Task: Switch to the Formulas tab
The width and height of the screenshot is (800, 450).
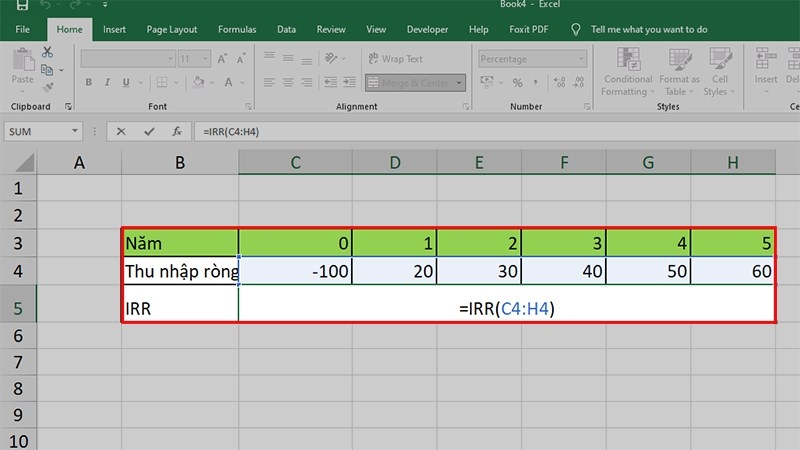Action: point(237,30)
